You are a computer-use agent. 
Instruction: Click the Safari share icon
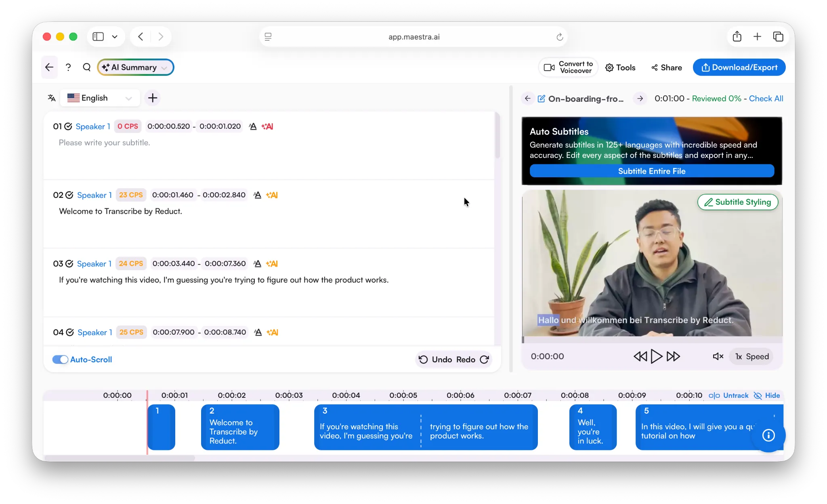click(x=737, y=37)
